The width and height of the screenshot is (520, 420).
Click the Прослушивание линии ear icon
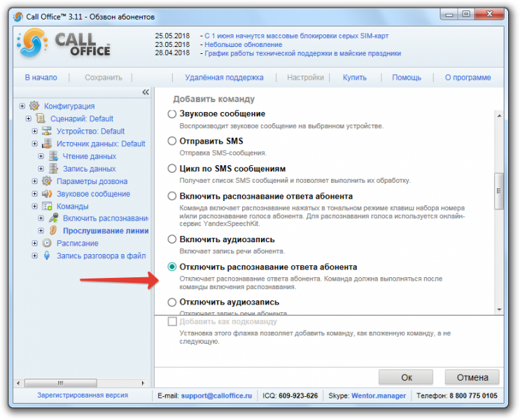(53, 230)
